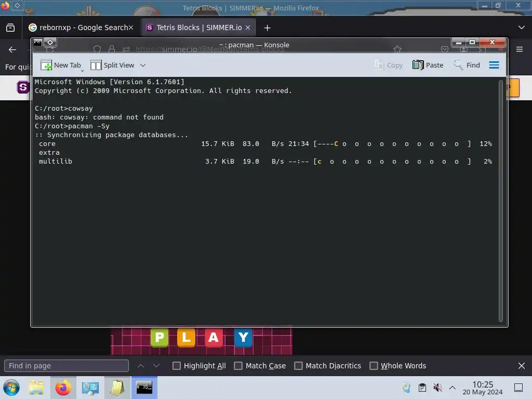Image resolution: width=532 pixels, height=399 pixels.
Task: Click the show desktop button
Action: (x=518, y=388)
